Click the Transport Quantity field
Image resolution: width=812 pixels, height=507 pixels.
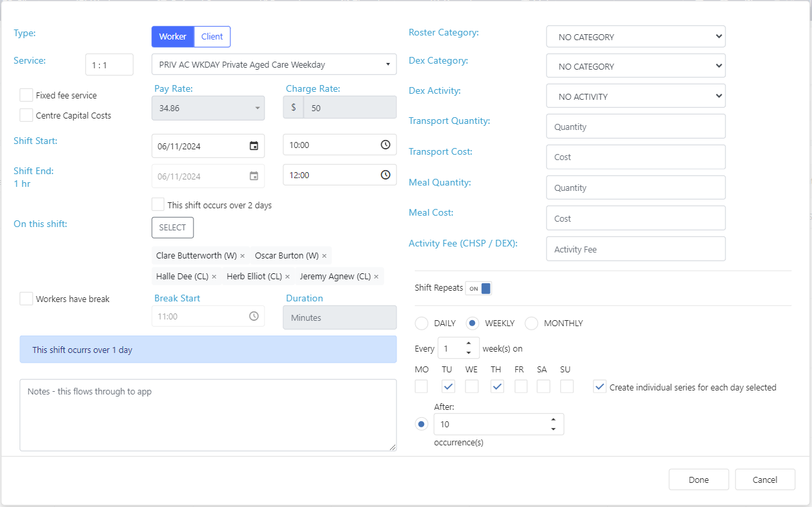pos(636,126)
